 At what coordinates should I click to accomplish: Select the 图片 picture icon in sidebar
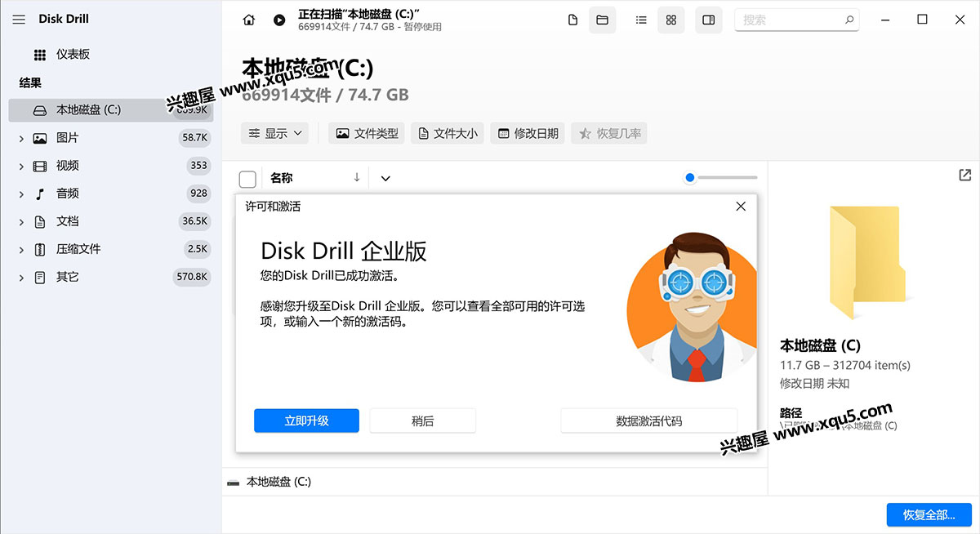pos(40,139)
